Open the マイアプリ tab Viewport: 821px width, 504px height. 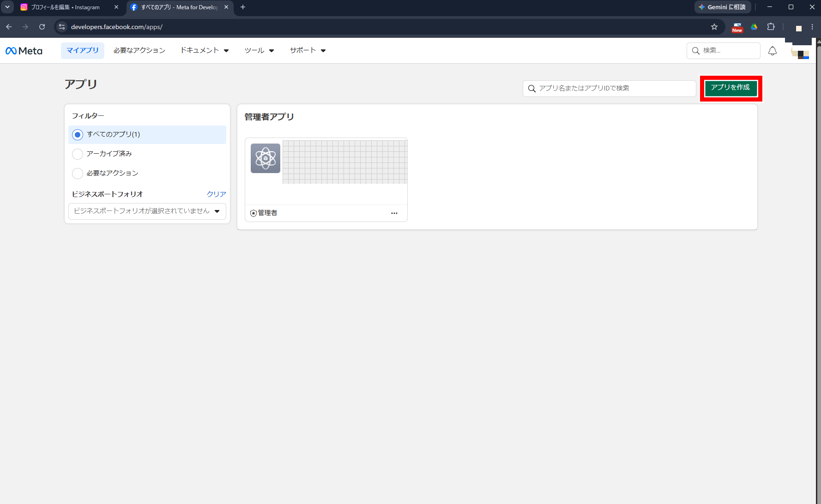coord(83,50)
